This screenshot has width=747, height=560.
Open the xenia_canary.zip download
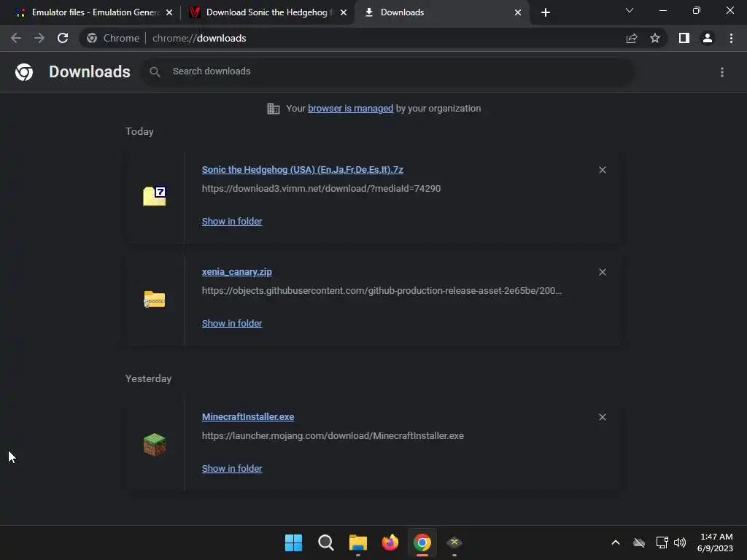tap(237, 272)
